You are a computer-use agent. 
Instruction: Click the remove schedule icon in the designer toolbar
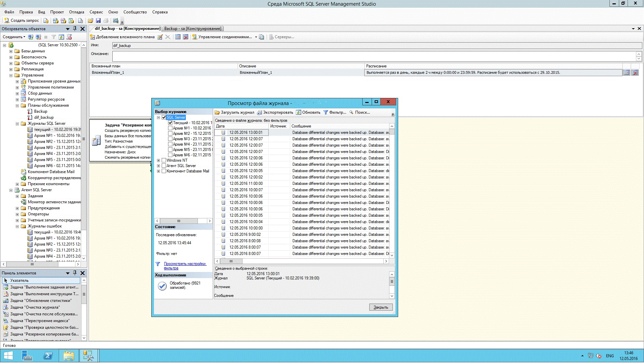coord(185,37)
